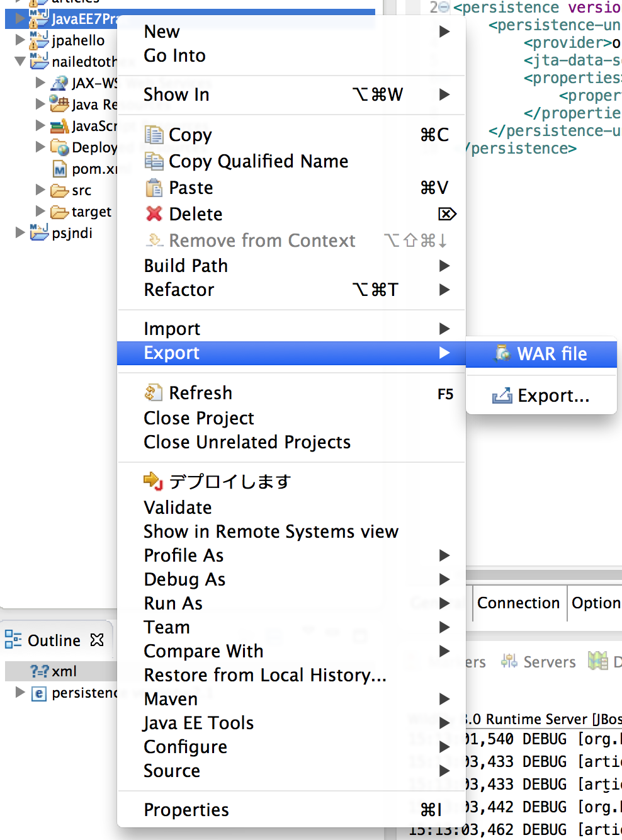This screenshot has height=840, width=622.
Task: Click Close Unrelated Projects menu entry
Action: tap(247, 442)
